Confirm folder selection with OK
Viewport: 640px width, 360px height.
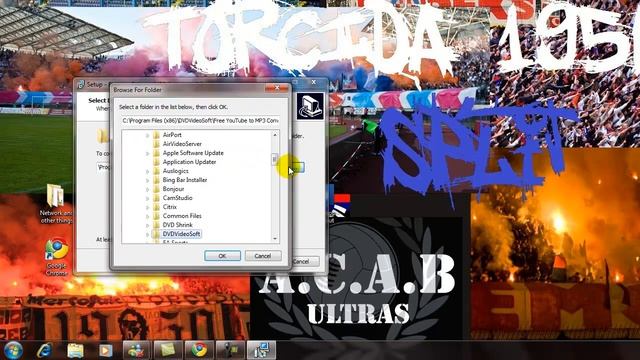pos(222,256)
